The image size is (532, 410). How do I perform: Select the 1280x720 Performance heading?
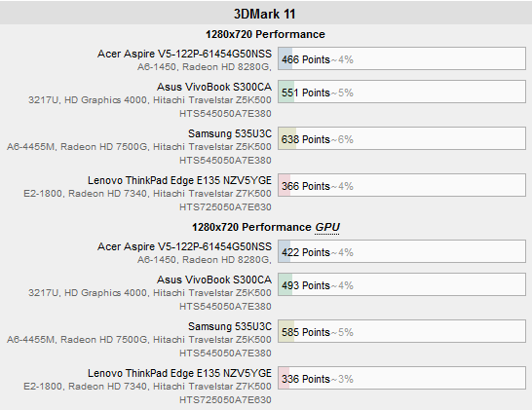(x=265, y=34)
